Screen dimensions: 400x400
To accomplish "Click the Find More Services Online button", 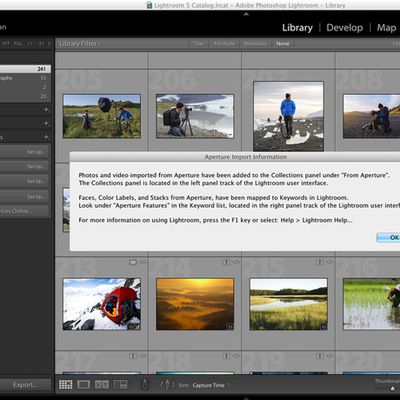I will point(24,211).
